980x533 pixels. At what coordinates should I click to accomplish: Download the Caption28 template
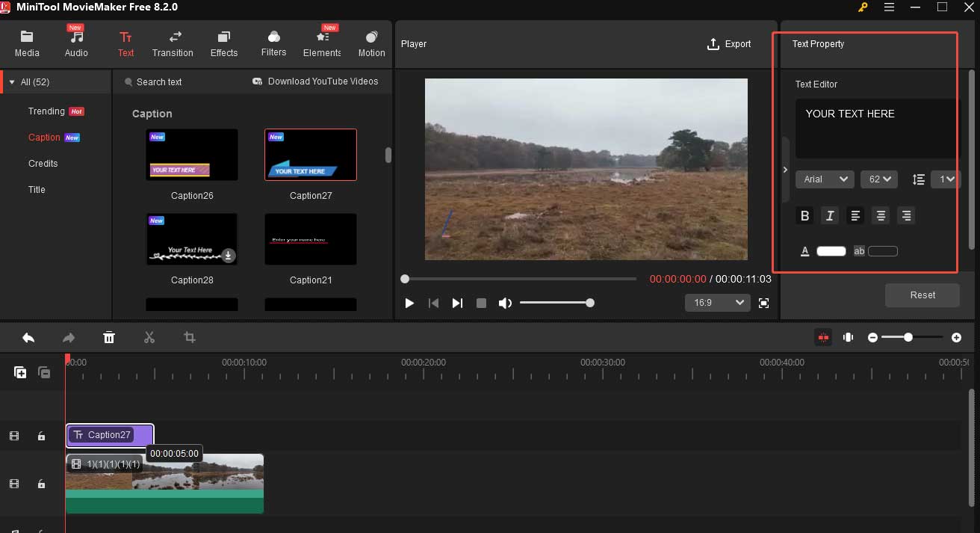pyautogui.click(x=229, y=256)
